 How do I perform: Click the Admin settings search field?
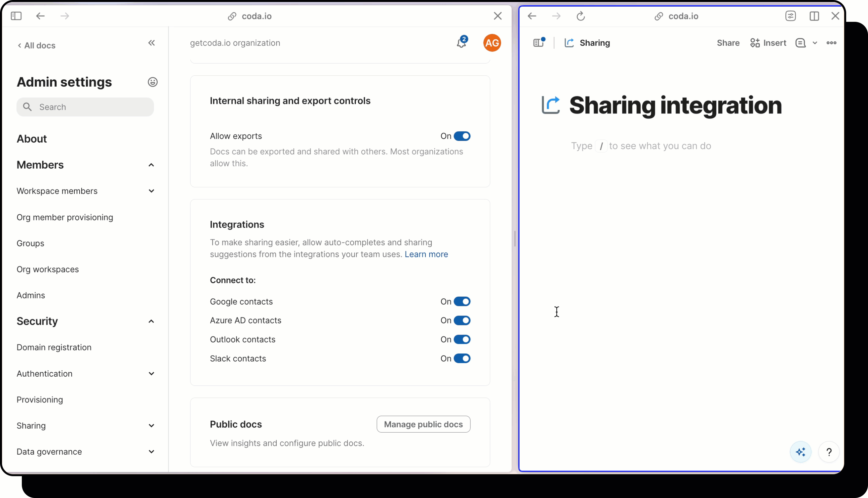(86, 107)
